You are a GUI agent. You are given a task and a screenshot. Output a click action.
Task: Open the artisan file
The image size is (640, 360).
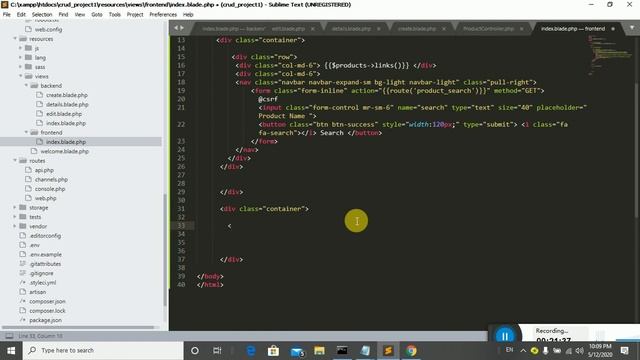point(38,292)
